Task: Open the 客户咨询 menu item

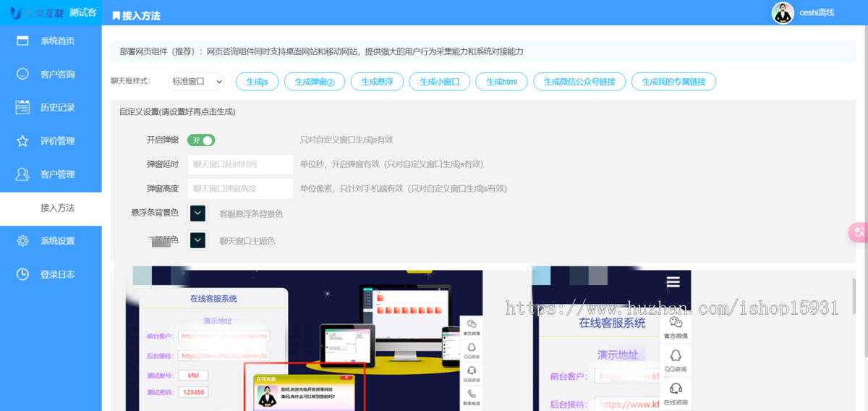Action: coord(51,74)
